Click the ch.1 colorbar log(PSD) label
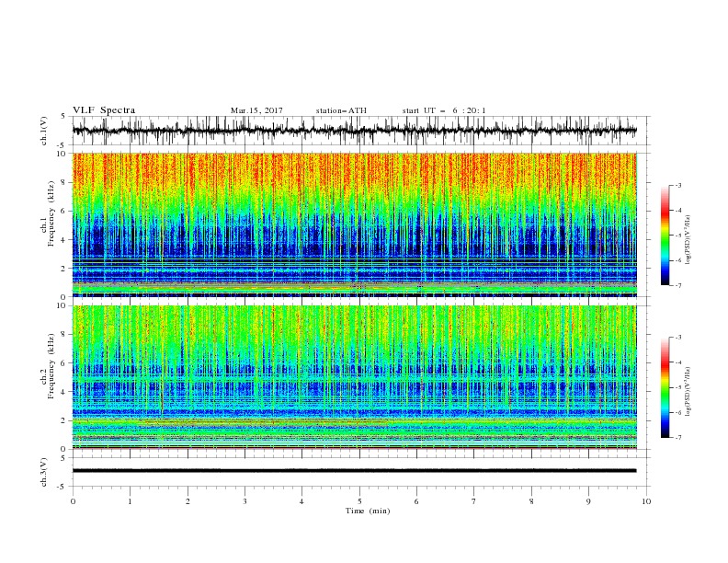The height and width of the screenshot is (563, 728). (688, 240)
